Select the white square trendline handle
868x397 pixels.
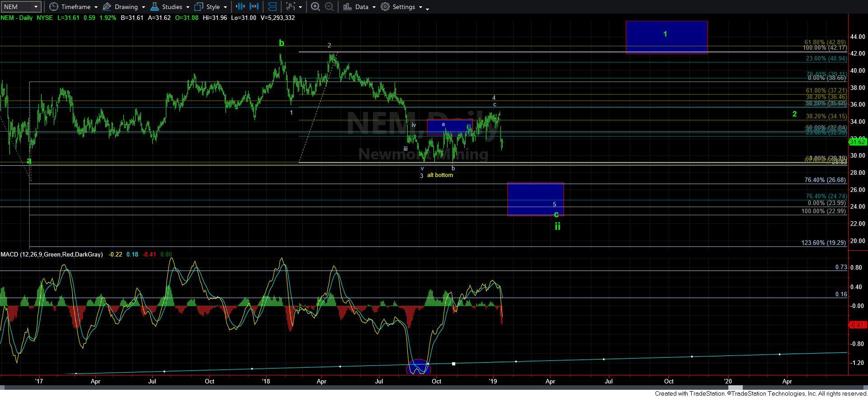point(453,364)
